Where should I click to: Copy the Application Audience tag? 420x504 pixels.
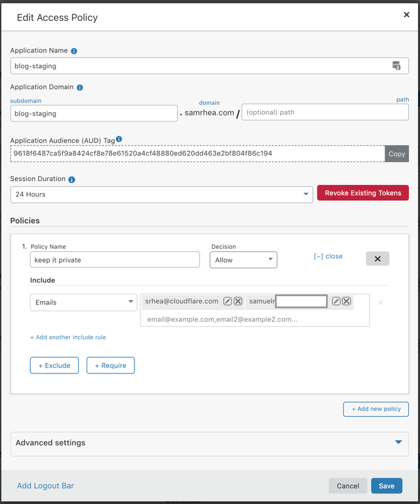[396, 154]
